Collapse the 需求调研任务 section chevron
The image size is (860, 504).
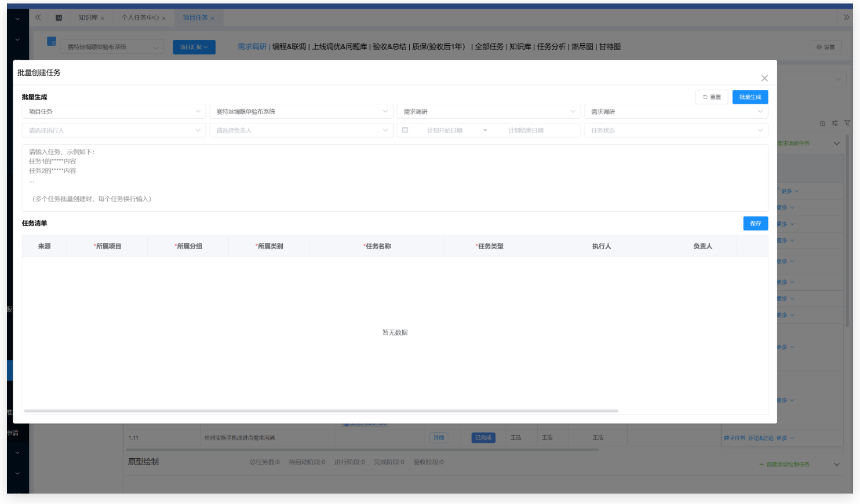[x=837, y=144]
